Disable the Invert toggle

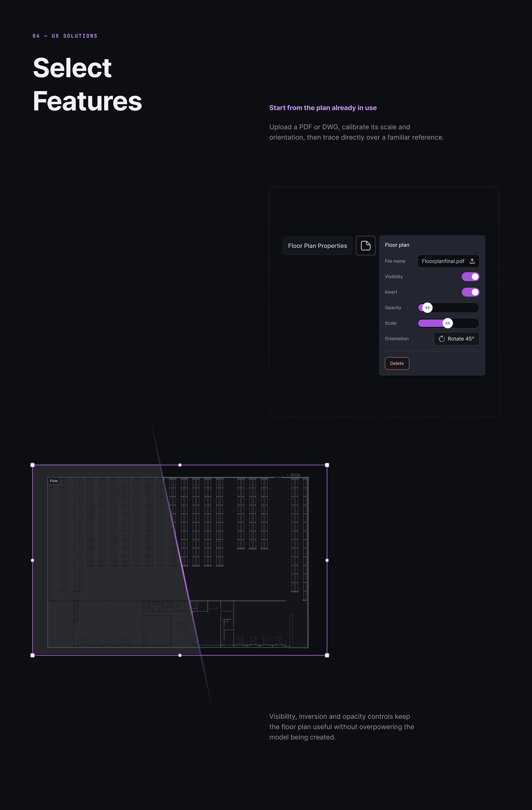[470, 292]
